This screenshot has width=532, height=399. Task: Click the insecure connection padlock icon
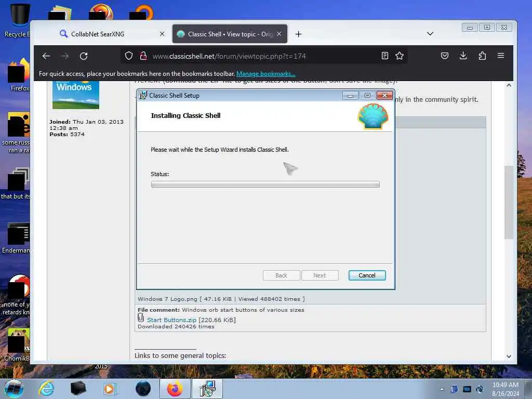coord(143,56)
